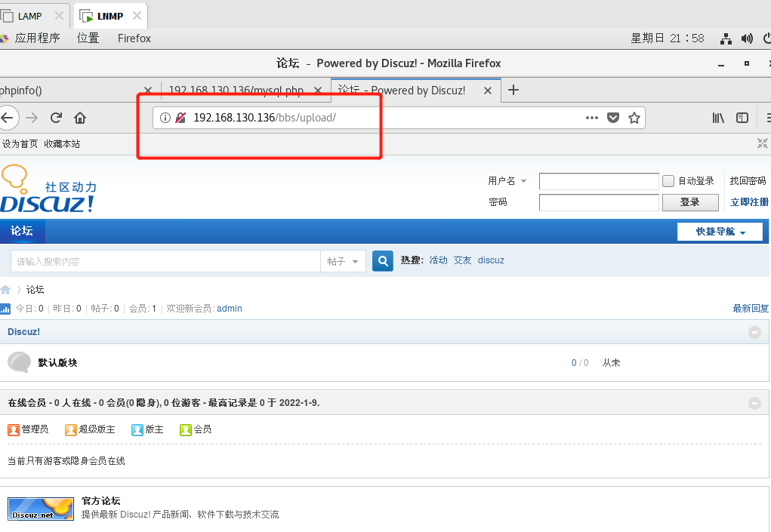771x532 pixels.
Task: Focus the 用户名 input field
Action: (599, 181)
